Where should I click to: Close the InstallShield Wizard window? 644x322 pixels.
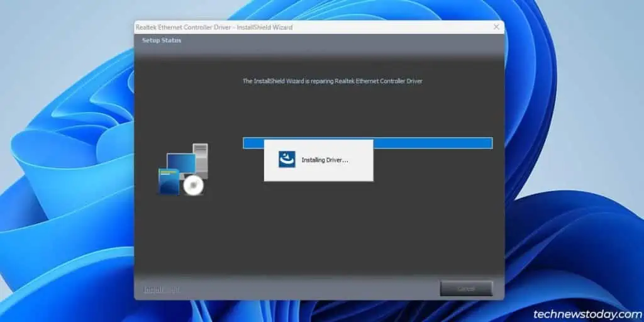pos(496,27)
